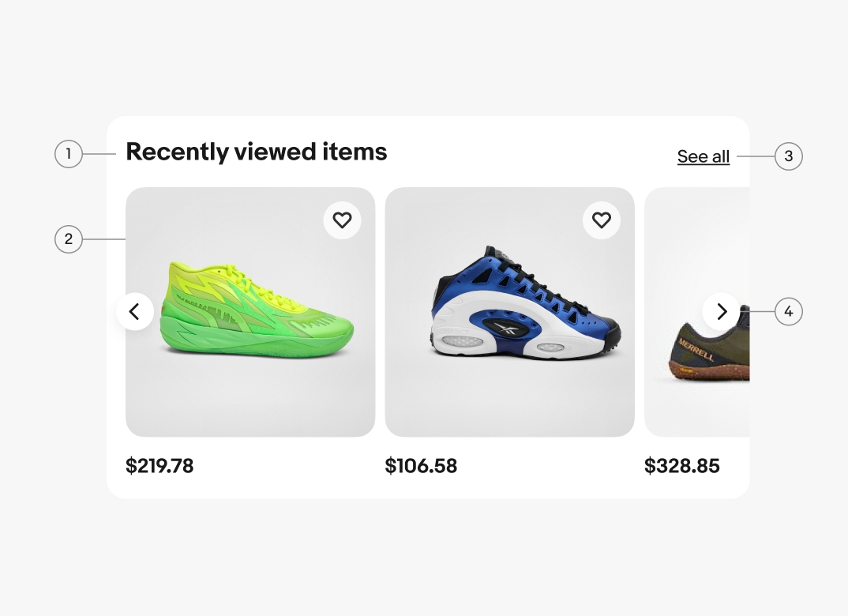The width and height of the screenshot is (848, 616).
Task: Favorite the green sneaker with heart icon
Action: [342, 220]
